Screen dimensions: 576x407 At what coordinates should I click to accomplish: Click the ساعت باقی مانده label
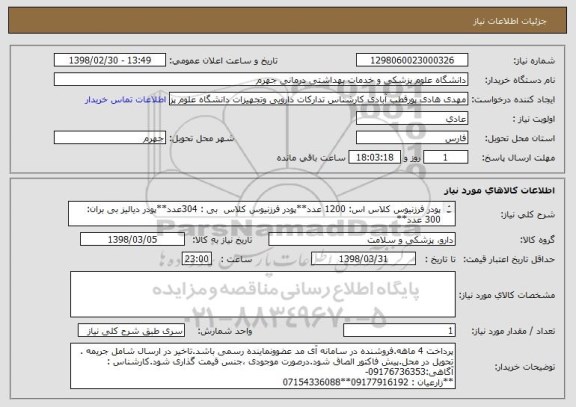click(x=311, y=158)
